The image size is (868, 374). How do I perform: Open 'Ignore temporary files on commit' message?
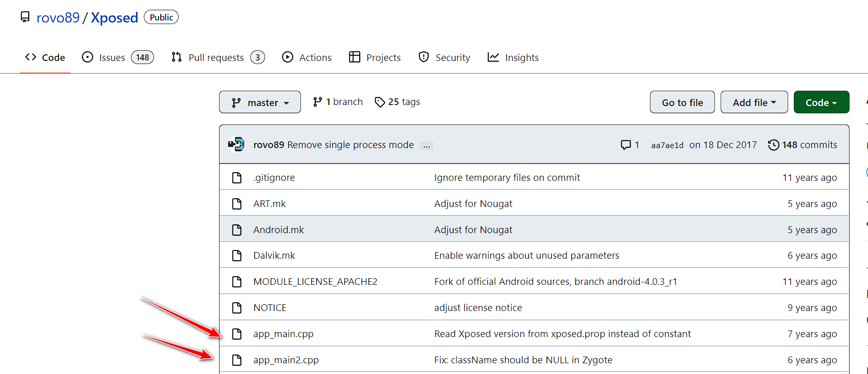(507, 178)
